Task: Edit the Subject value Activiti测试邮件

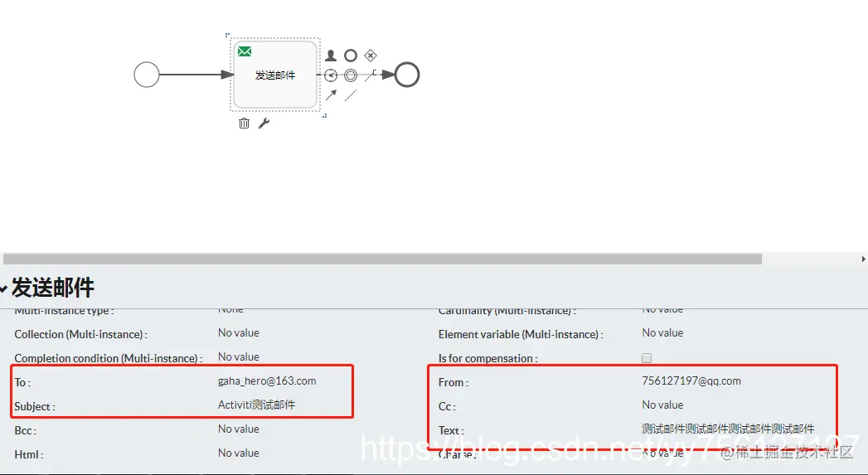Action: tap(256, 405)
